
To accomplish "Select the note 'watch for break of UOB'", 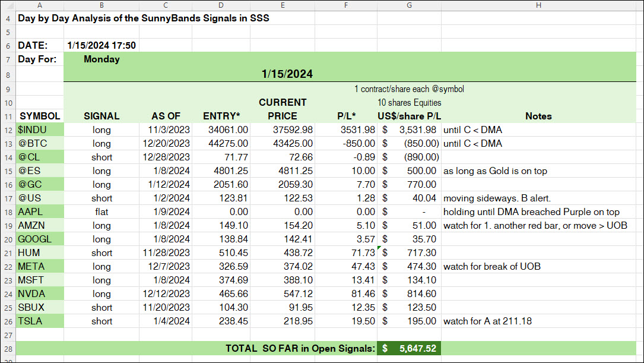I will pyautogui.click(x=538, y=266).
